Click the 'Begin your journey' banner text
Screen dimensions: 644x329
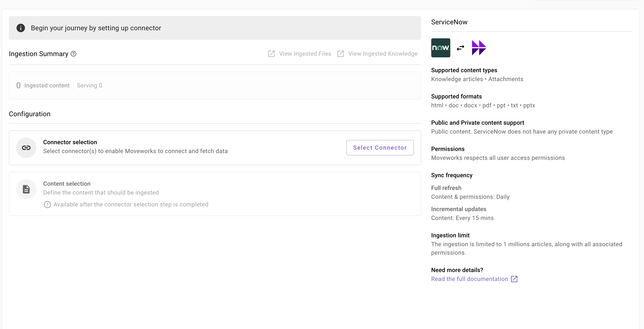coord(96,28)
